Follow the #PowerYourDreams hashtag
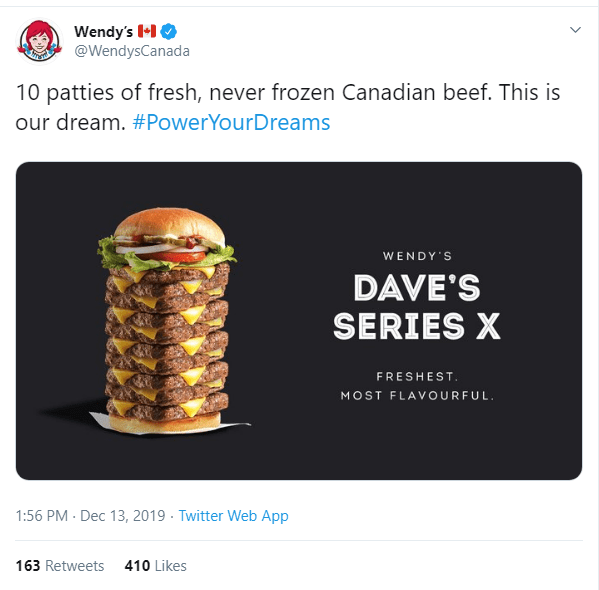The image size is (599, 590). pos(231,123)
